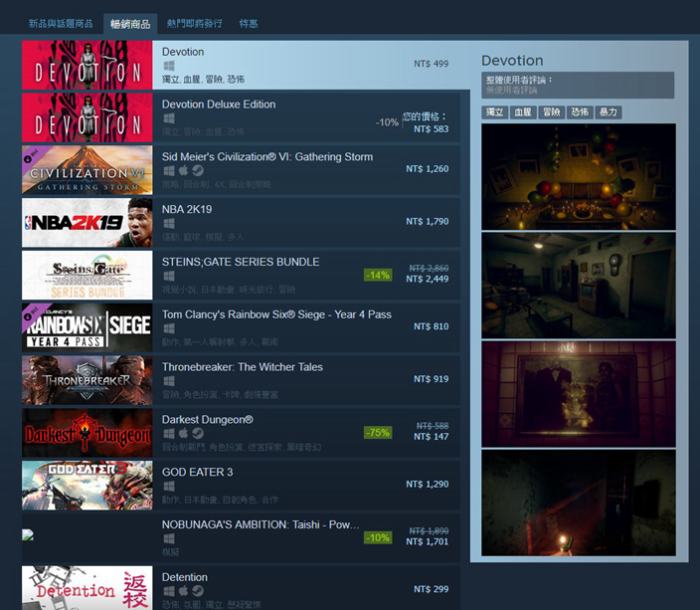The image size is (700, 610).
Task: Click the NT$ 299 Detention price
Action: (431, 589)
